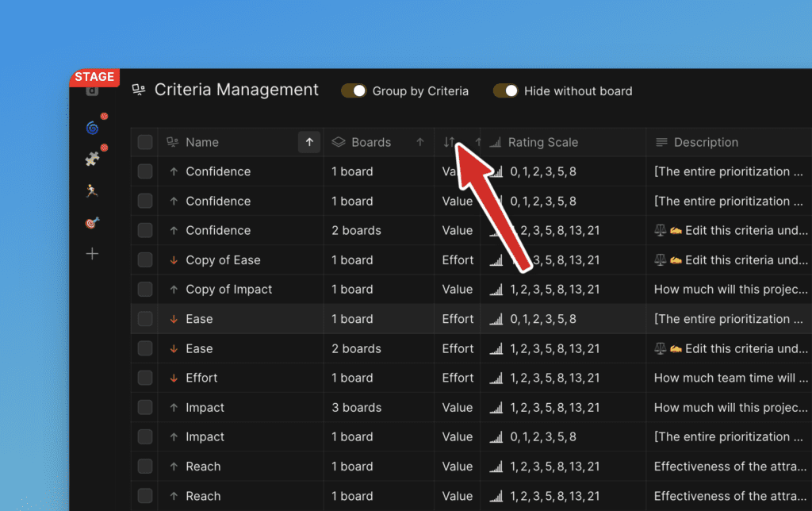The image size is (812, 511).
Task: Click the sort arrow in Boards column
Action: [420, 143]
